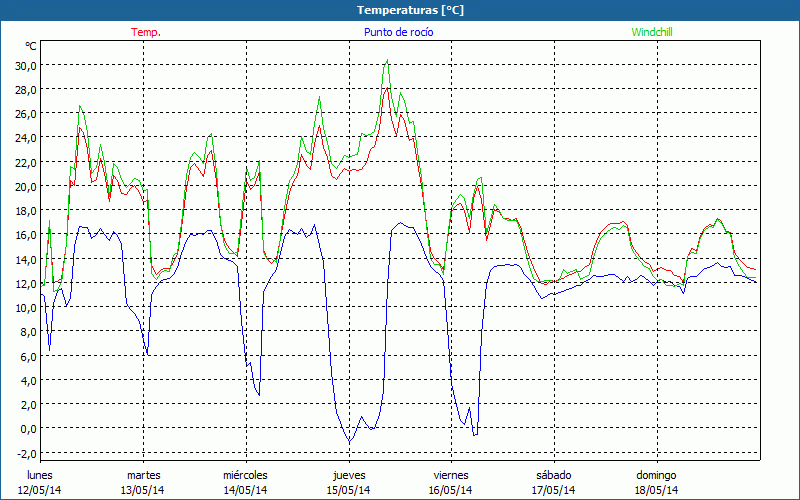The height and width of the screenshot is (500, 800).
Task: Click the highest green Windchill peak on Thursday
Action: (387, 61)
